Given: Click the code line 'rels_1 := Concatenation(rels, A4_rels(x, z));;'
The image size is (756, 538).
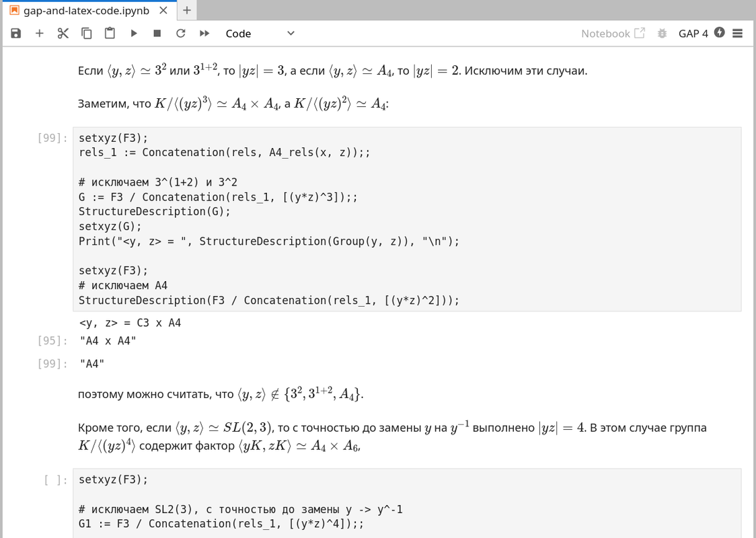Looking at the screenshot, I should (x=225, y=153).
